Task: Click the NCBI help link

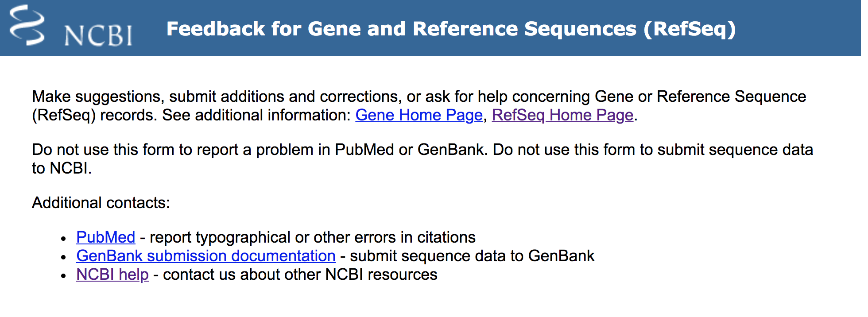Action: [x=112, y=275]
